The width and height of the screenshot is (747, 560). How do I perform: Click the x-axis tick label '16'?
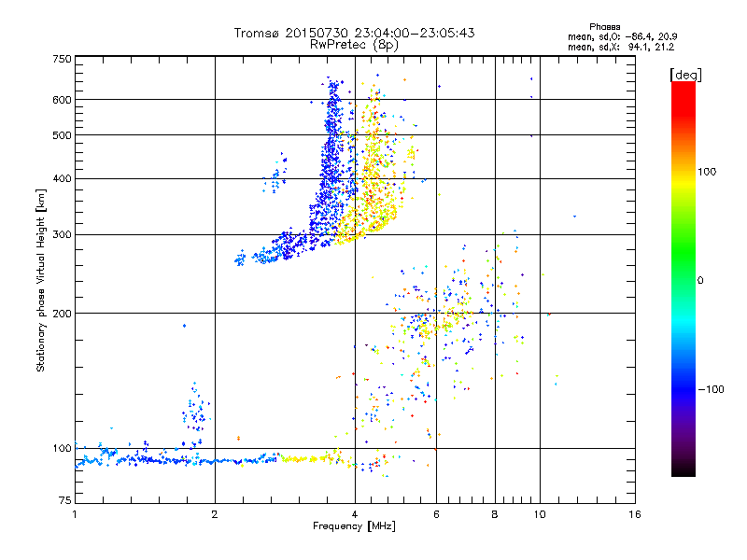(x=635, y=514)
